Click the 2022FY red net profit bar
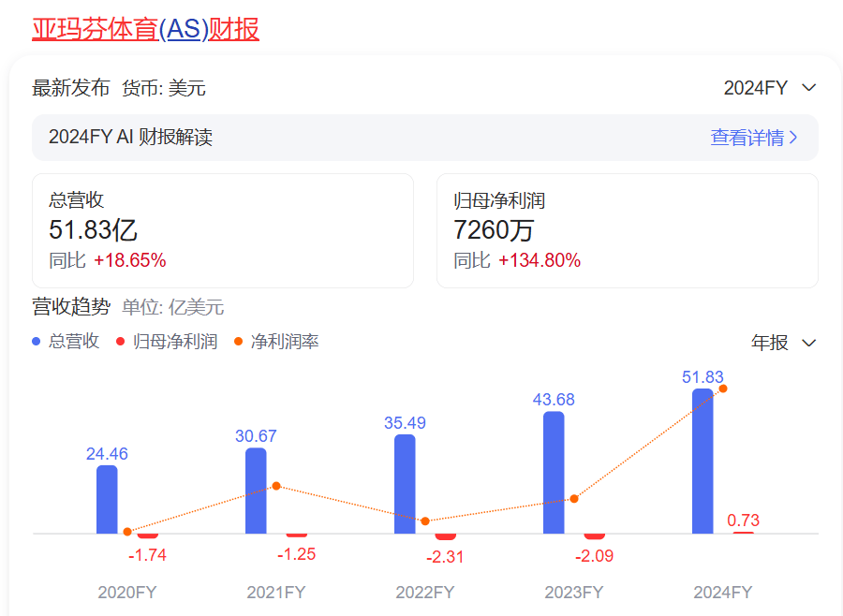This screenshot has width=843, height=616. pyautogui.click(x=445, y=536)
